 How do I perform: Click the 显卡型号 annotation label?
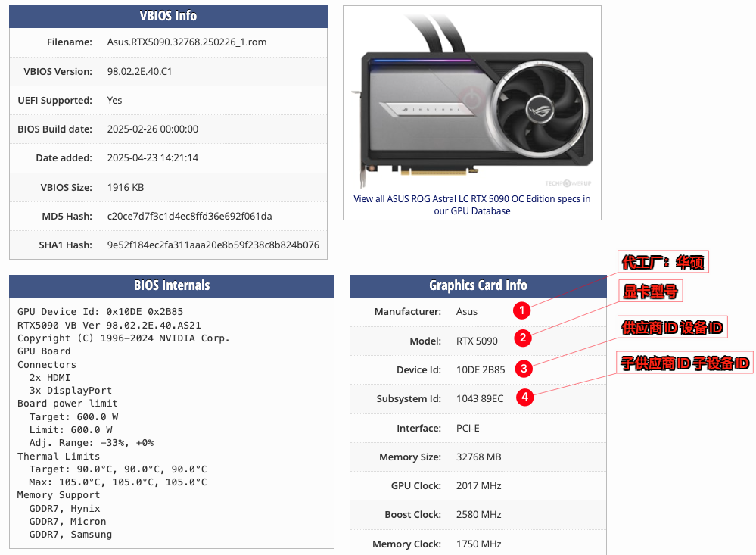(649, 292)
